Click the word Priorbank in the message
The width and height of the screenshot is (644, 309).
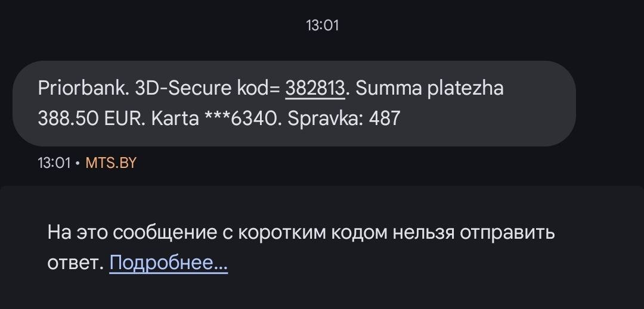coord(83,88)
